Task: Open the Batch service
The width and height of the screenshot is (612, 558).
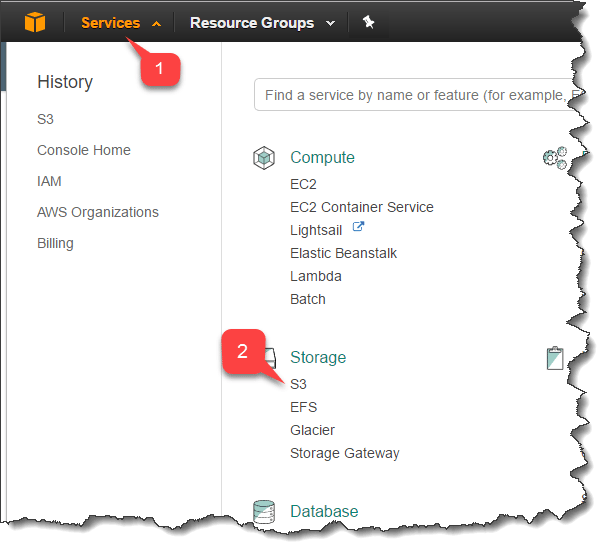Action: click(308, 299)
